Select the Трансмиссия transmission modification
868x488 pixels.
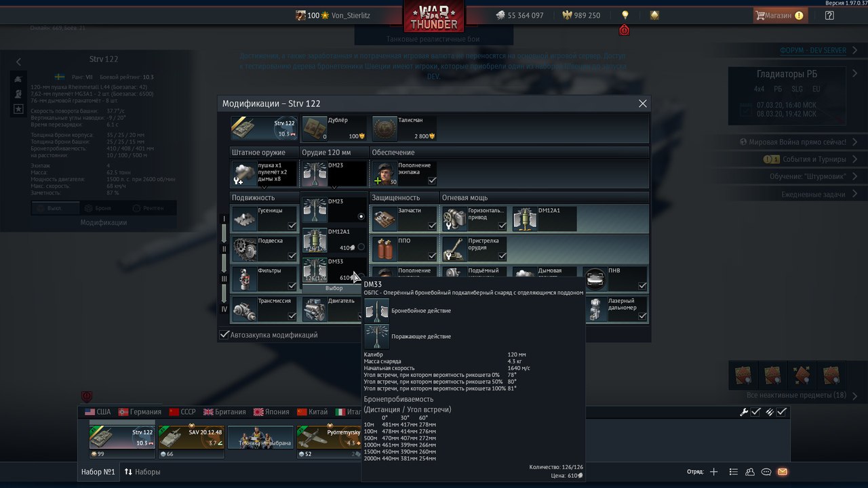pos(264,308)
